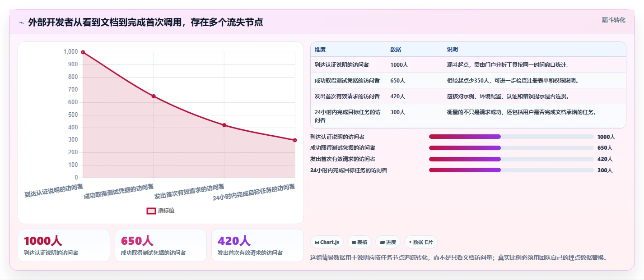The width and height of the screenshot is (644, 280).
Task: Click progress row label 到达认证说明的访问者
Action: tap(337, 137)
